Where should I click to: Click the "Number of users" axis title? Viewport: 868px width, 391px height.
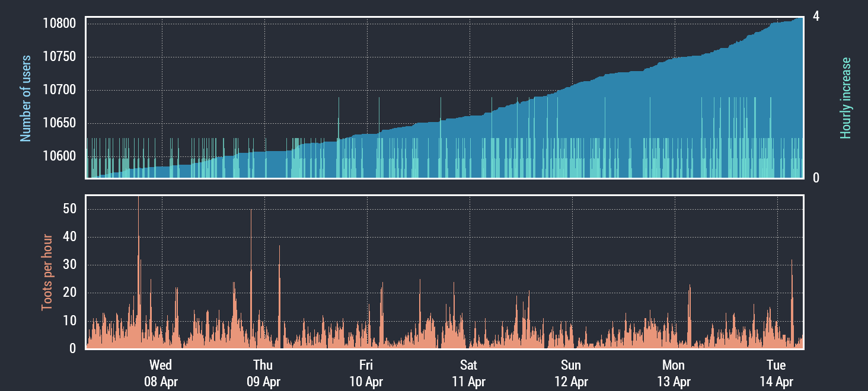pyautogui.click(x=25, y=98)
